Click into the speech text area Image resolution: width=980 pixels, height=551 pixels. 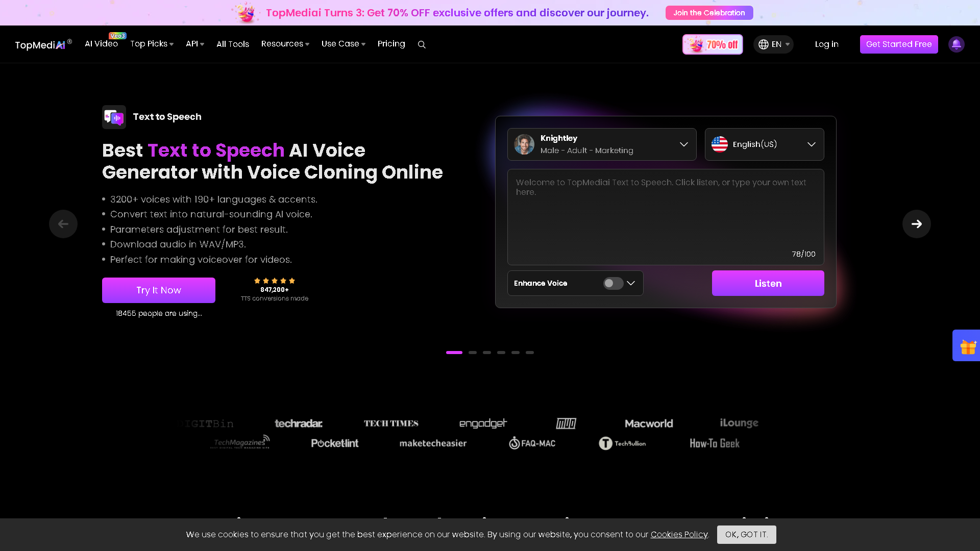(666, 217)
